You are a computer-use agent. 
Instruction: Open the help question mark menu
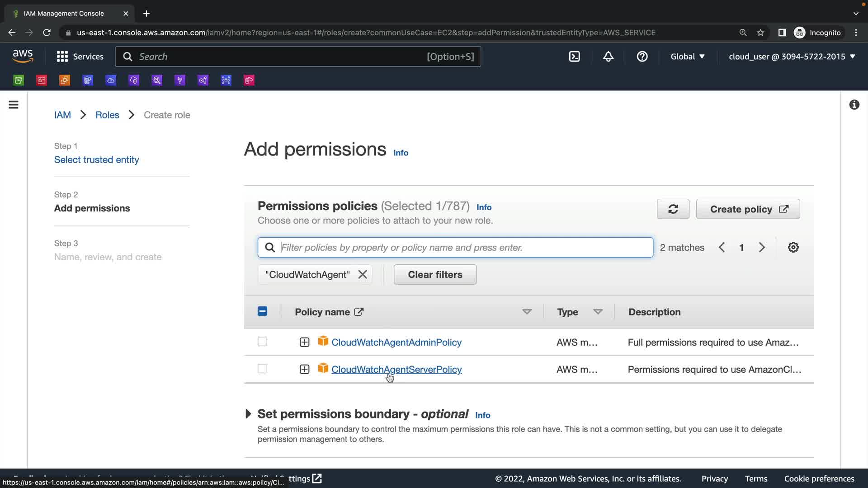642,56
